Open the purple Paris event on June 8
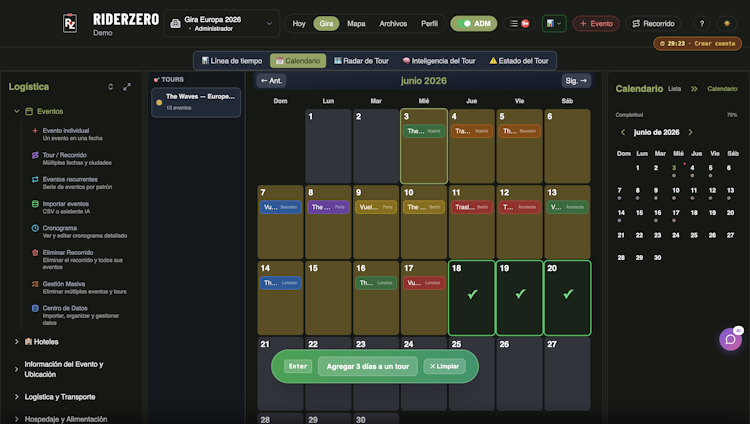 [328, 207]
